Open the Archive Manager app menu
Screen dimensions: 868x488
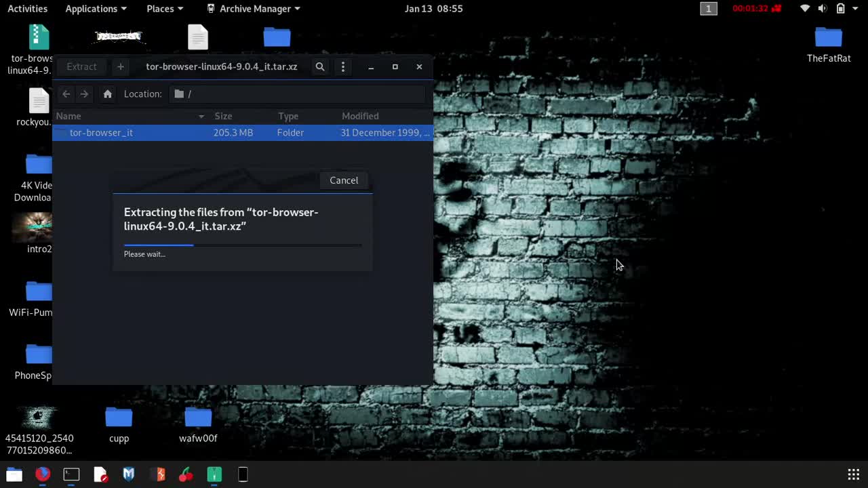coord(253,9)
